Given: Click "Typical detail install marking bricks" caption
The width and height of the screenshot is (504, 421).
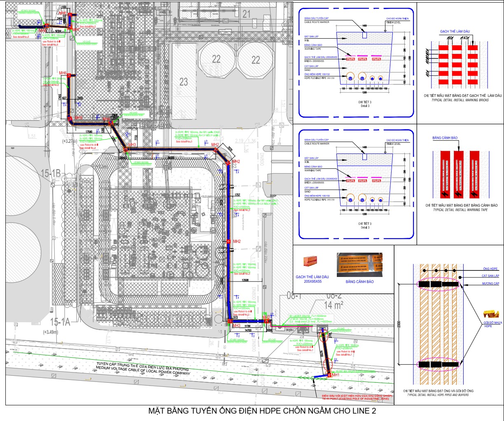Looking at the screenshot, I should point(460,100).
